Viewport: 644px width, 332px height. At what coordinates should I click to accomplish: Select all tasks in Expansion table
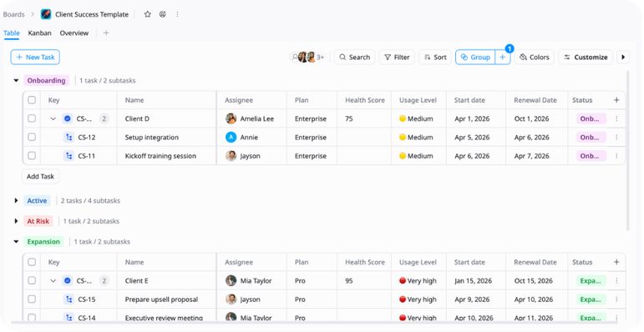pos(32,262)
